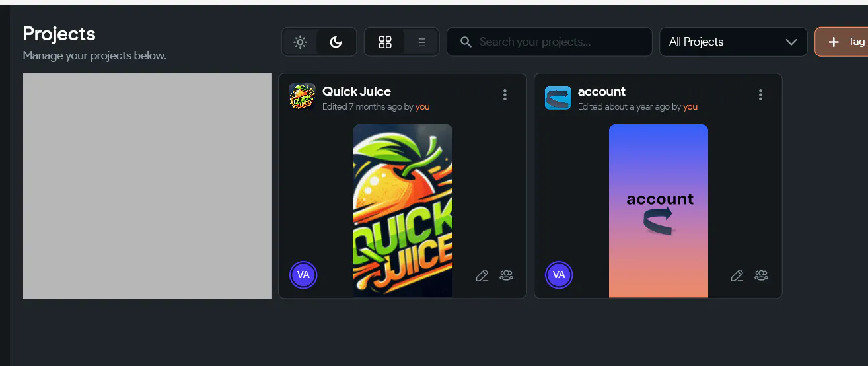
Task: Open account card options menu
Action: click(x=760, y=94)
